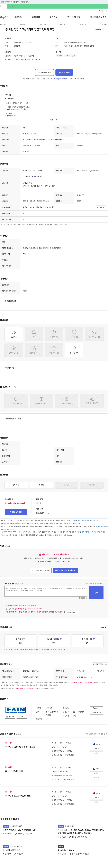Expand job description with 더보기
This screenshot has height=868, width=108.
54,120
